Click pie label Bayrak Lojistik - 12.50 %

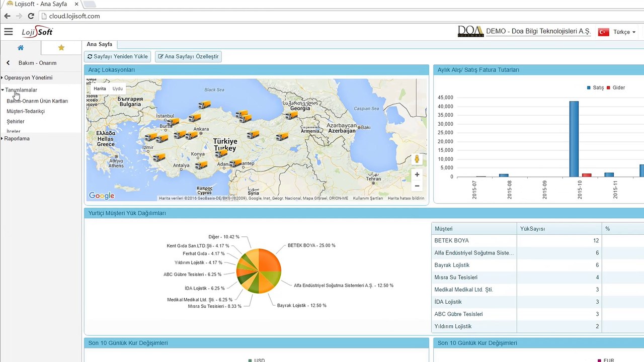coord(302,305)
